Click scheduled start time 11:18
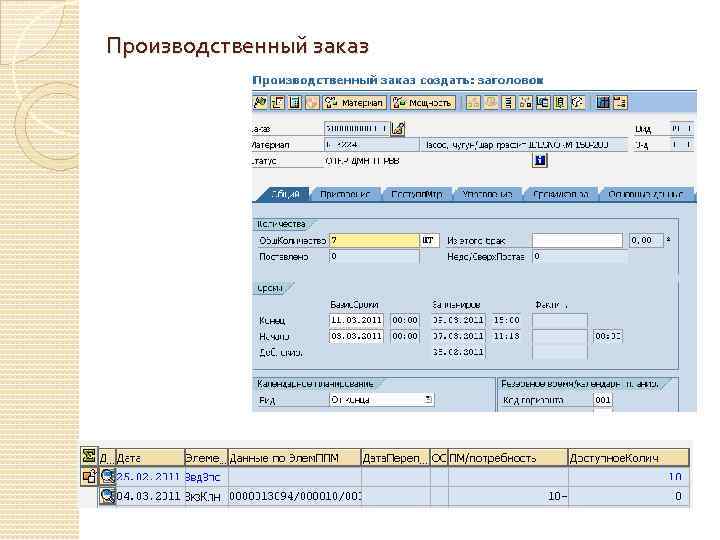The image size is (720, 540). pyautogui.click(x=506, y=336)
